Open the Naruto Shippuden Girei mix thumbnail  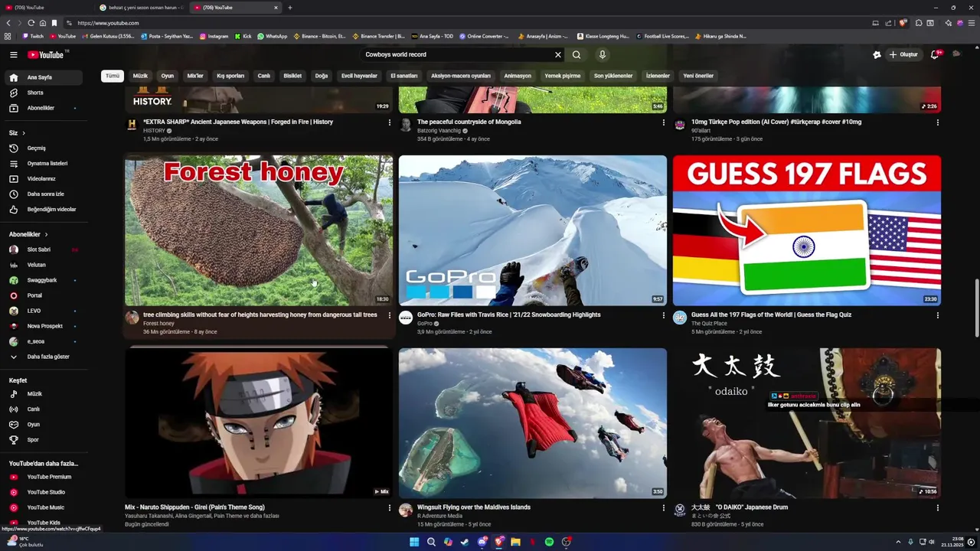(x=259, y=423)
